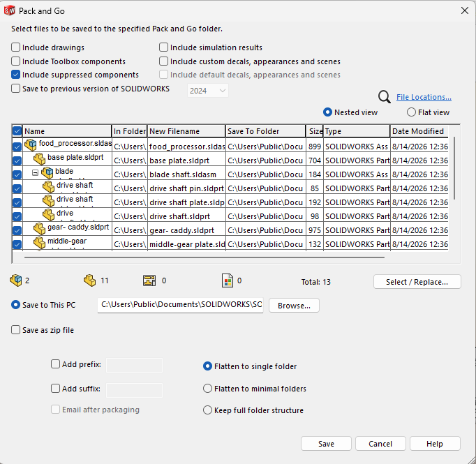Viewport: 476px width, 464px height.
Task: Open the 2024 version dropdown
Action: click(x=208, y=91)
